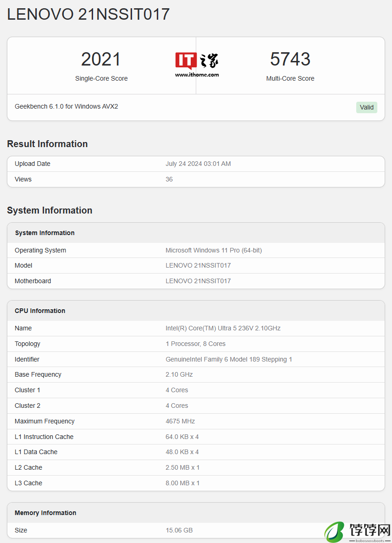Image resolution: width=392 pixels, height=543 pixels.
Task: Select 'Microsoft Windows 11 Pro (64-bit)' value
Action: 214,250
